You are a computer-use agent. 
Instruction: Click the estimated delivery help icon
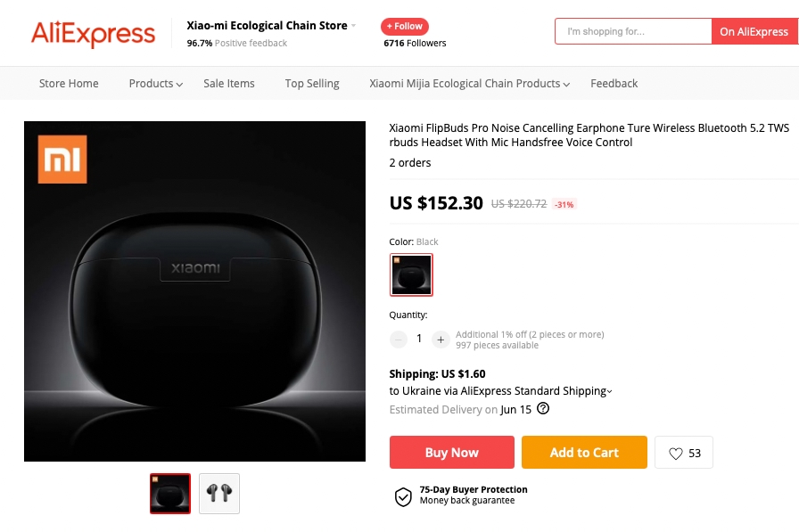pyautogui.click(x=543, y=409)
